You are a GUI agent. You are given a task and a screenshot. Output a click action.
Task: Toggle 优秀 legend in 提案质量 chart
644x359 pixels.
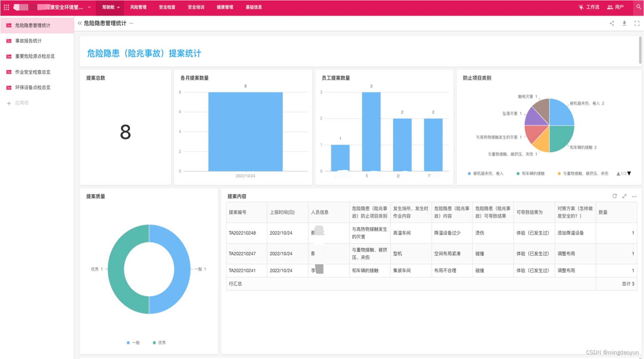pyautogui.click(x=159, y=343)
